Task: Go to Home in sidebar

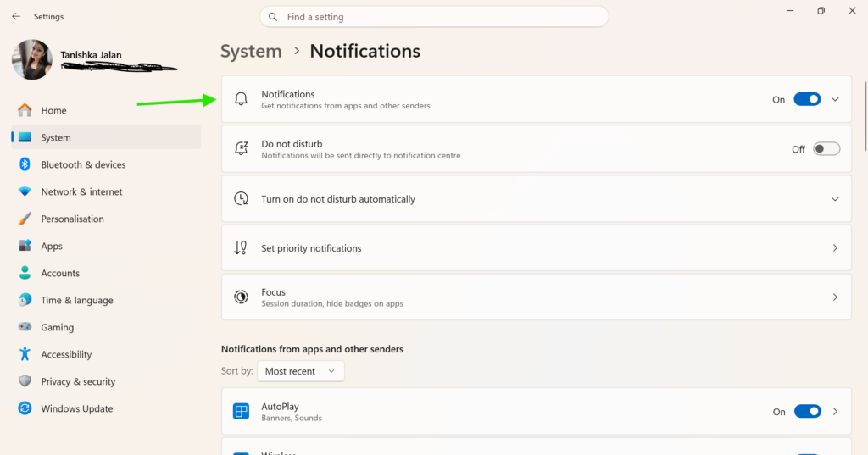Action: tap(106, 110)
